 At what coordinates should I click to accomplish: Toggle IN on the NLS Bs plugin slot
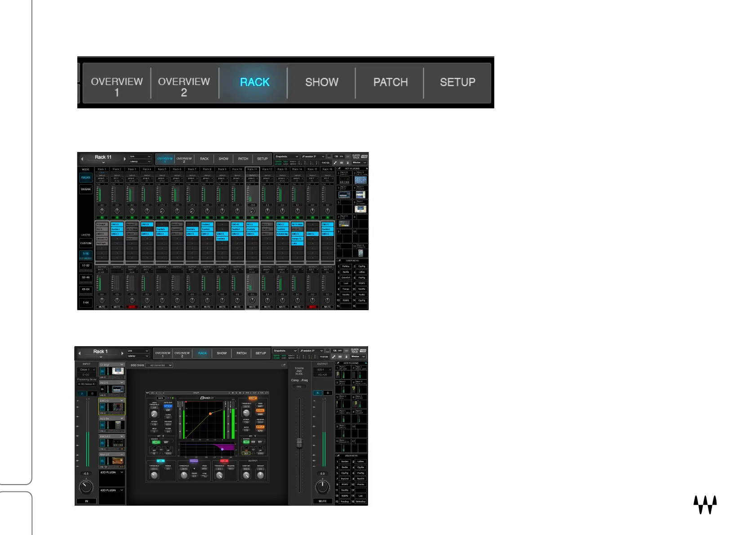coord(102,425)
